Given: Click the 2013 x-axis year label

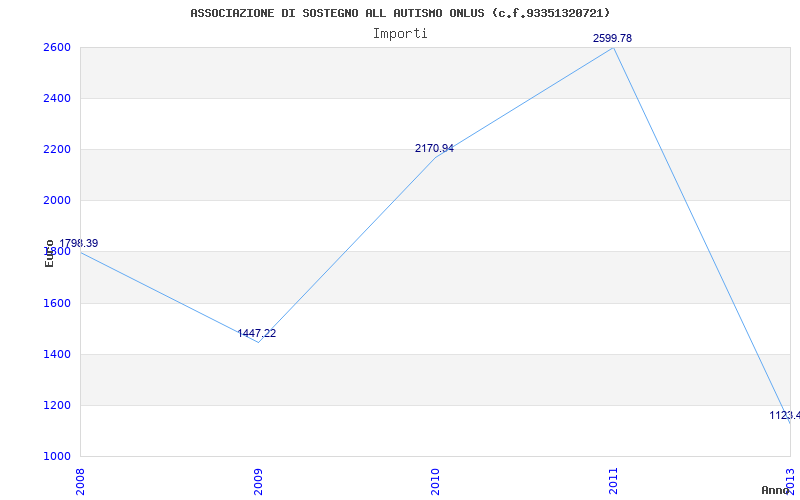Looking at the screenshot, I should [x=790, y=481].
